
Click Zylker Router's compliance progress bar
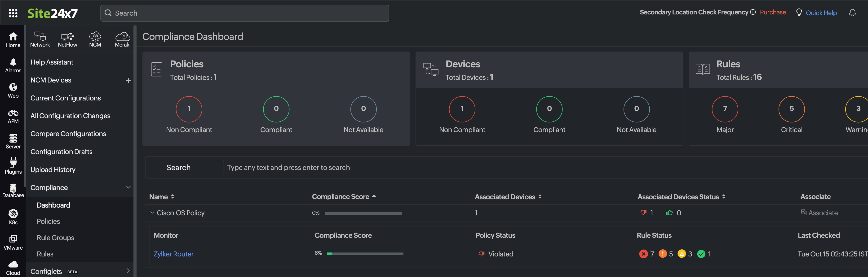point(365,254)
